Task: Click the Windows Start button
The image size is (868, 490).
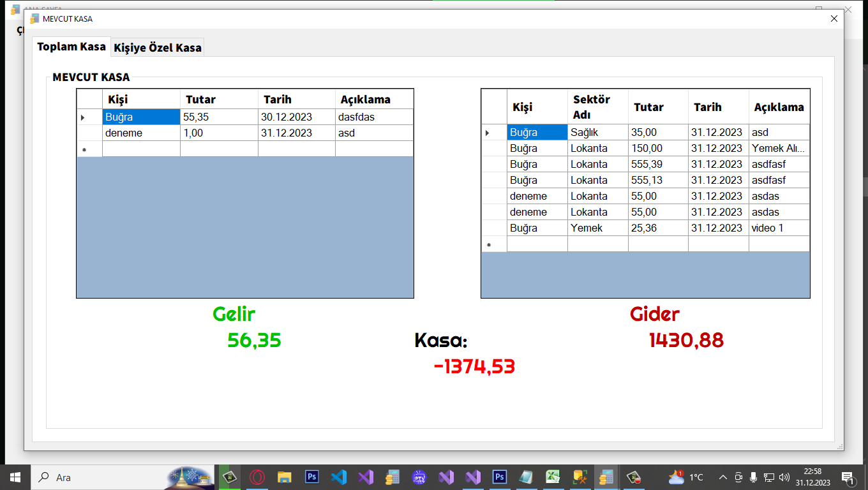Action: click(15, 477)
